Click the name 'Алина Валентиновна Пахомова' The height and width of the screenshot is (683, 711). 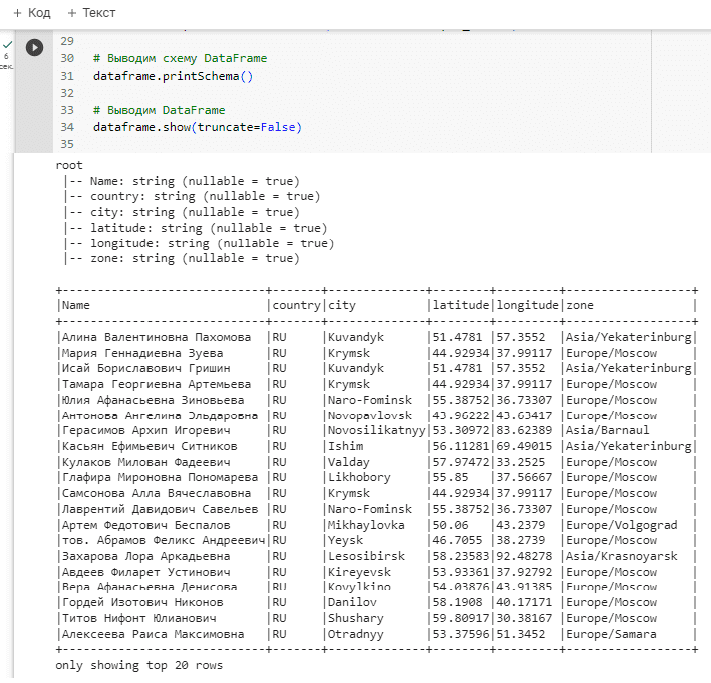coord(156,337)
